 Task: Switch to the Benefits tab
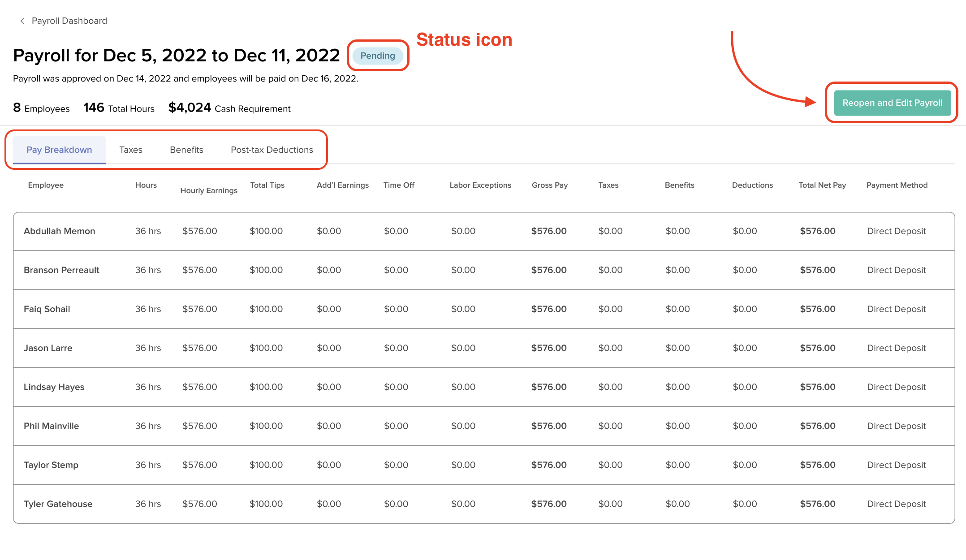point(186,150)
